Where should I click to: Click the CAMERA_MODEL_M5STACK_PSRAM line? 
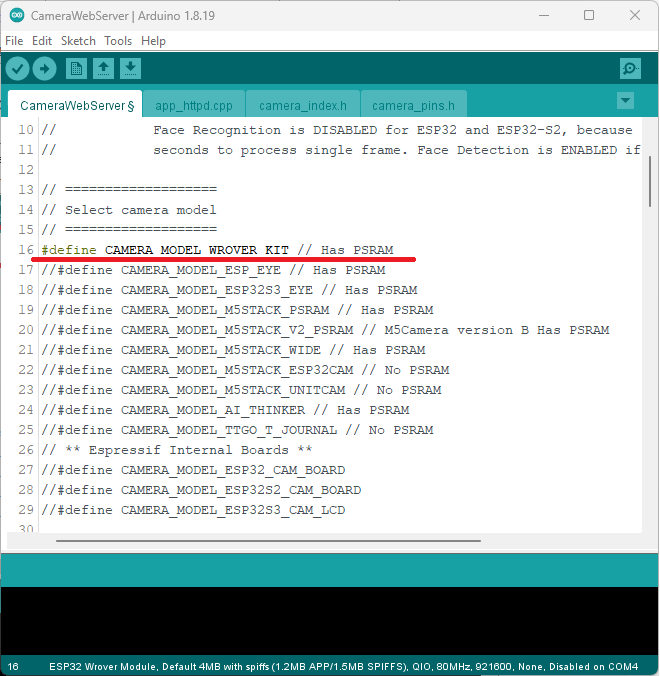237,310
